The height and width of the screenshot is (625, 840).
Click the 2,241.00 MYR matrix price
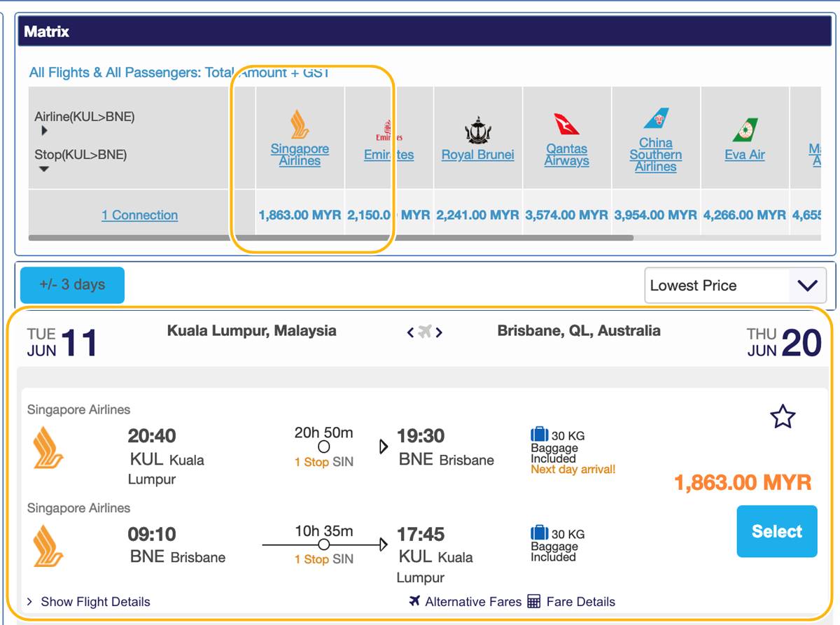477,215
